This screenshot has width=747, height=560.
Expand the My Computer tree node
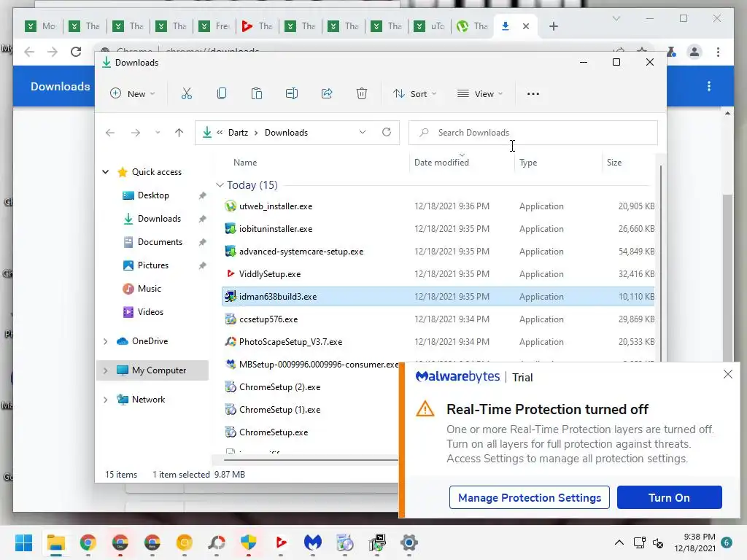pyautogui.click(x=105, y=370)
